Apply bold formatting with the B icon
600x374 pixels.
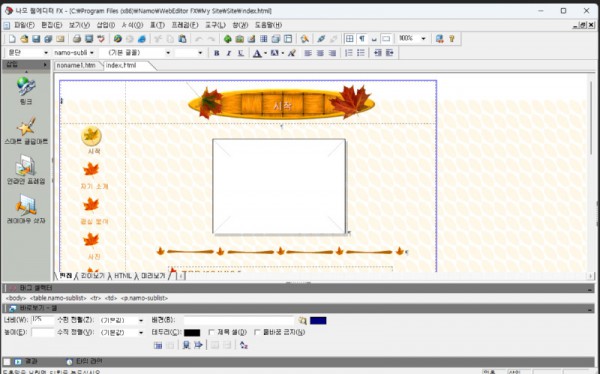(x=217, y=53)
